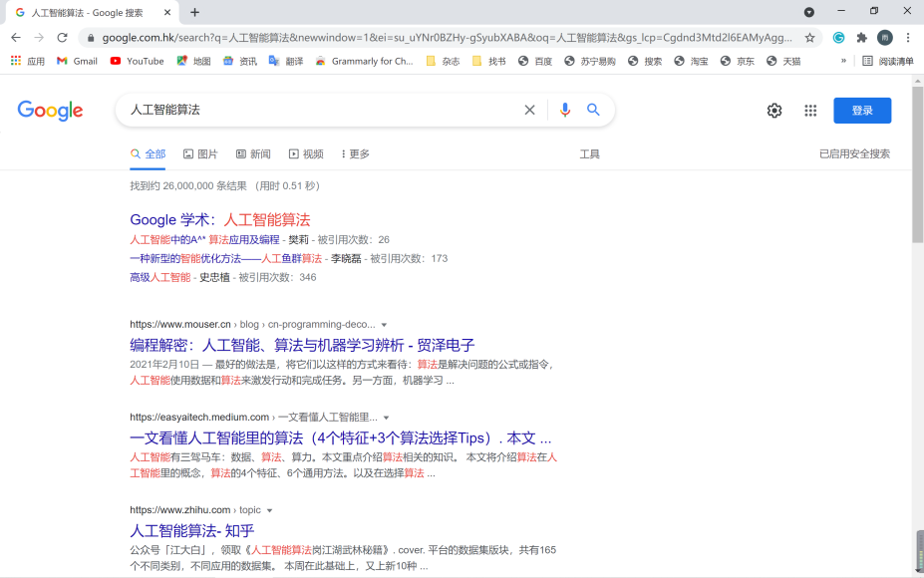Screen dimensions: 924x578
Task: Switch to the 新闻 news tab
Action: (253, 154)
